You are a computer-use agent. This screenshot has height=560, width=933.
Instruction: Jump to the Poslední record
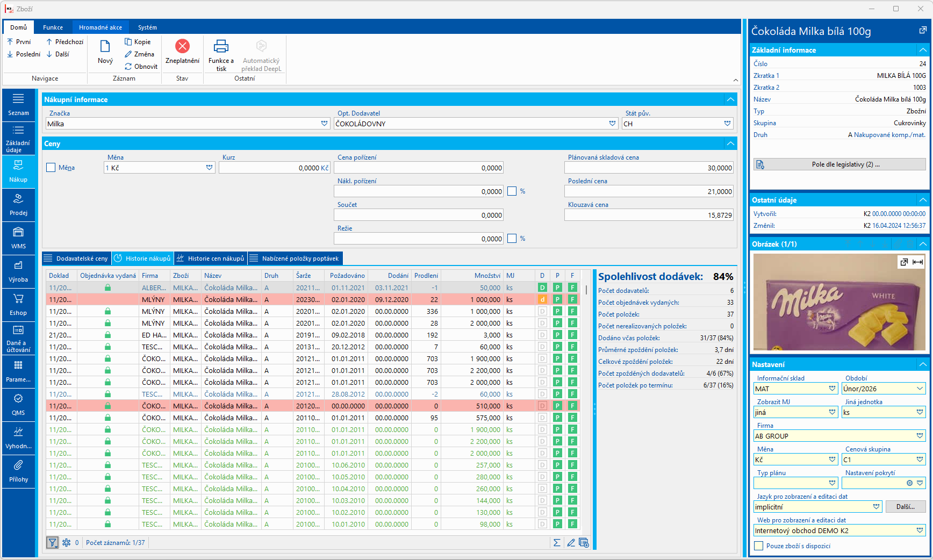point(24,54)
